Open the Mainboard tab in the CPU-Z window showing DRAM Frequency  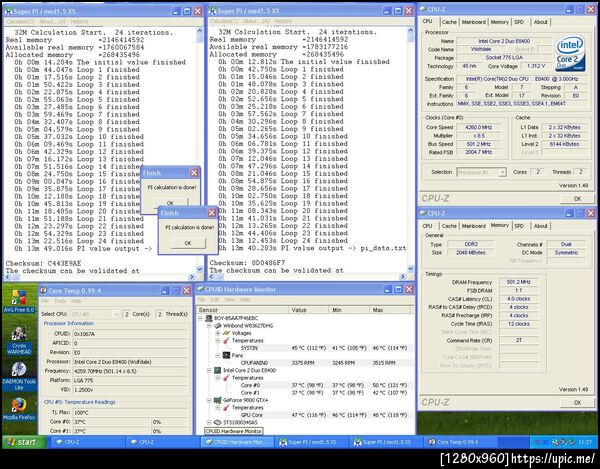(474, 226)
